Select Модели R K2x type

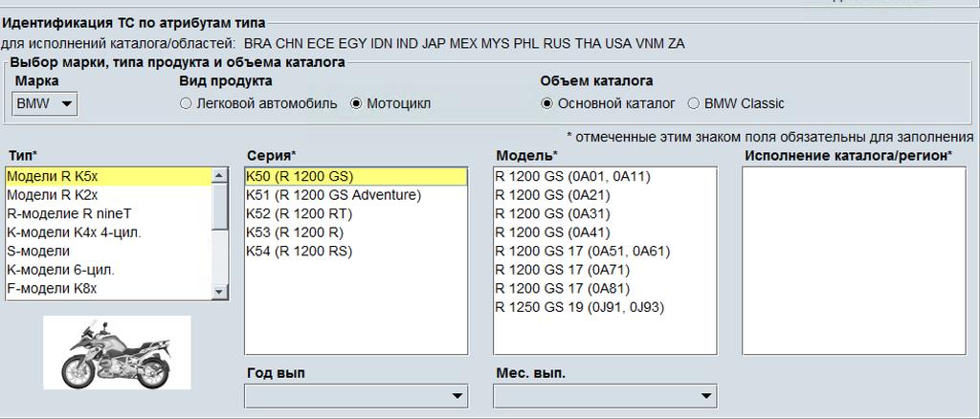click(x=53, y=195)
